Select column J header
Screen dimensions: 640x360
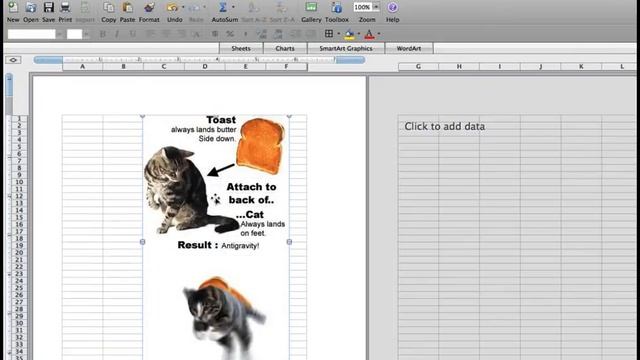click(540, 67)
